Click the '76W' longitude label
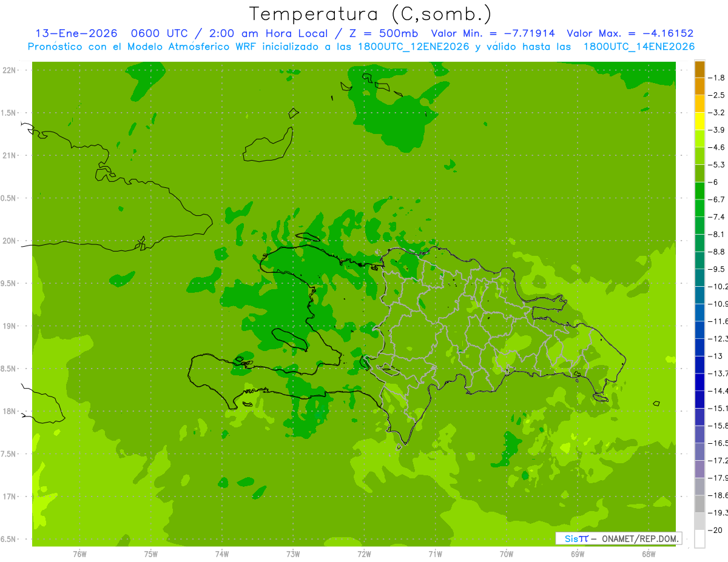The image size is (728, 562). (79, 554)
